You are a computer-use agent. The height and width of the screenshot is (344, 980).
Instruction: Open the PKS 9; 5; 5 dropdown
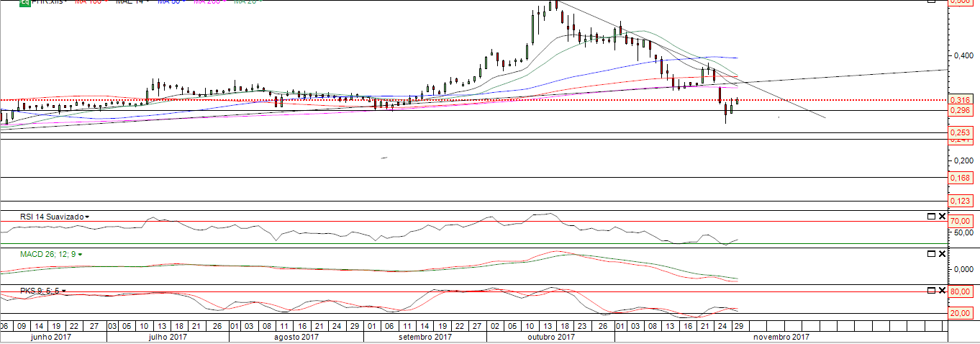[x=64, y=291]
